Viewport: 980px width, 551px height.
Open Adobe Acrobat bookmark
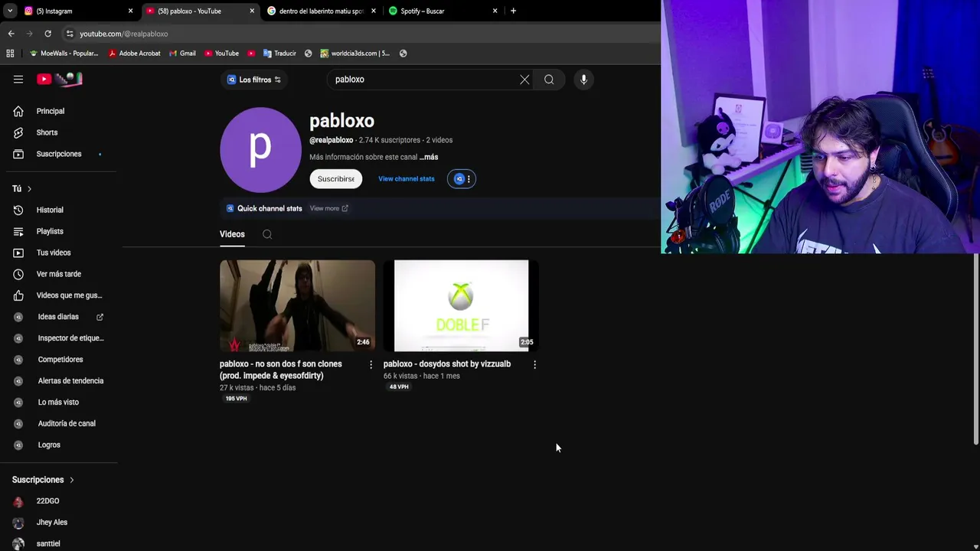pos(135,54)
